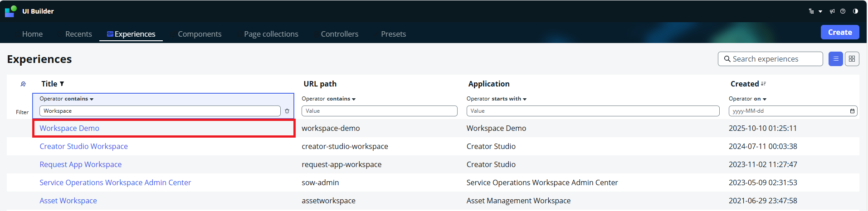Switch to the Page collections tab
Screen dimensions: 868x211
tap(271, 34)
